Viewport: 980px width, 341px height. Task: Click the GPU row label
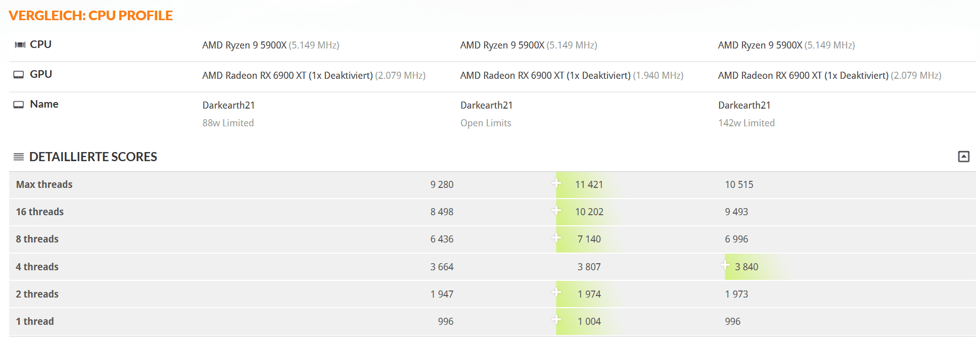(x=41, y=74)
